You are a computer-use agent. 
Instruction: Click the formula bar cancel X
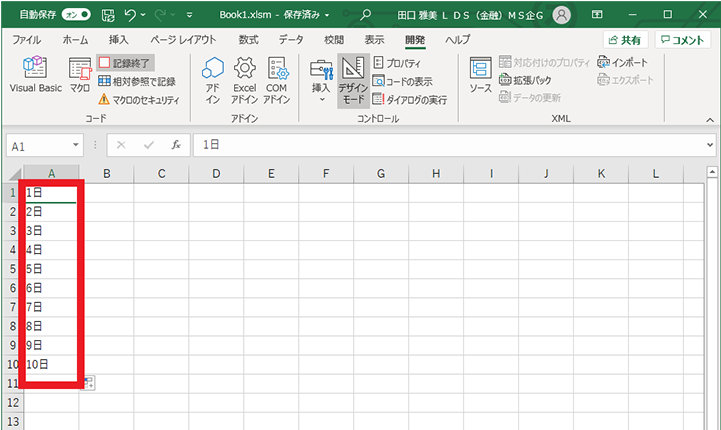121,145
